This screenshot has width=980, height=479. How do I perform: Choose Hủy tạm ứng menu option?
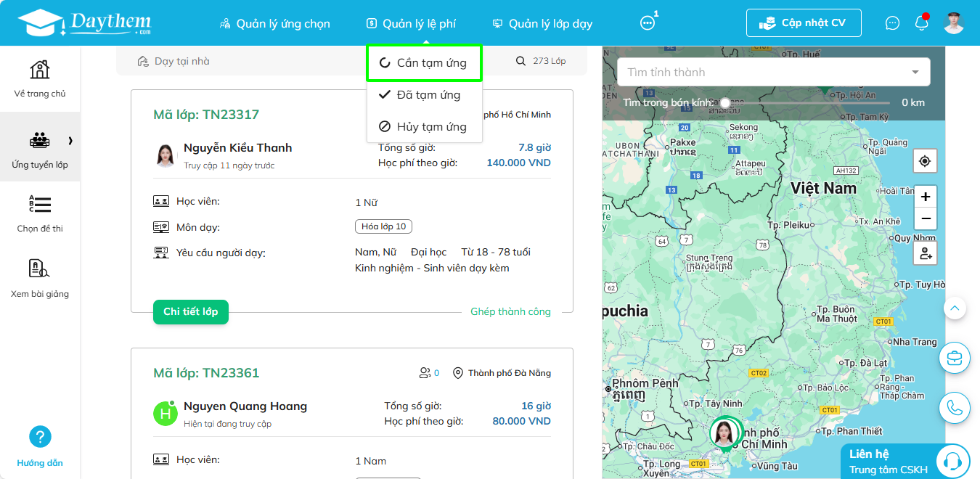[424, 127]
